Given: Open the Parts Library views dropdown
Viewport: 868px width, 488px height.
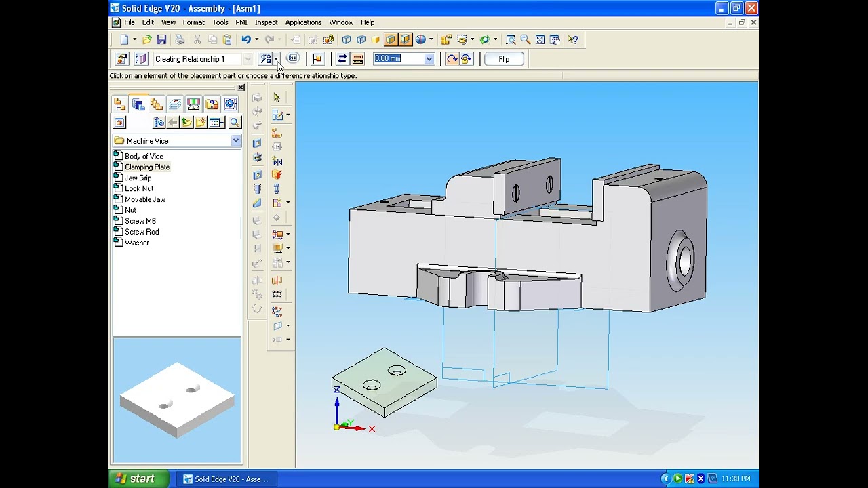Looking at the screenshot, I should pyautogui.click(x=217, y=123).
